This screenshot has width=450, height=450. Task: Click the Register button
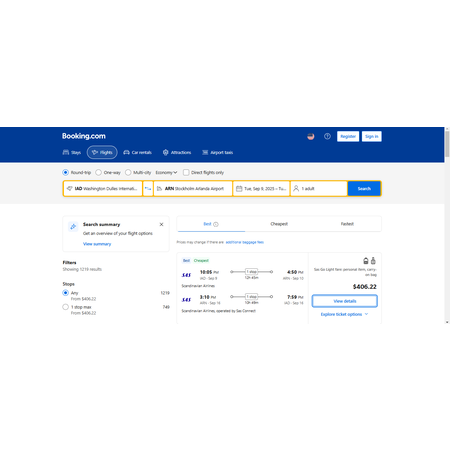click(x=348, y=136)
